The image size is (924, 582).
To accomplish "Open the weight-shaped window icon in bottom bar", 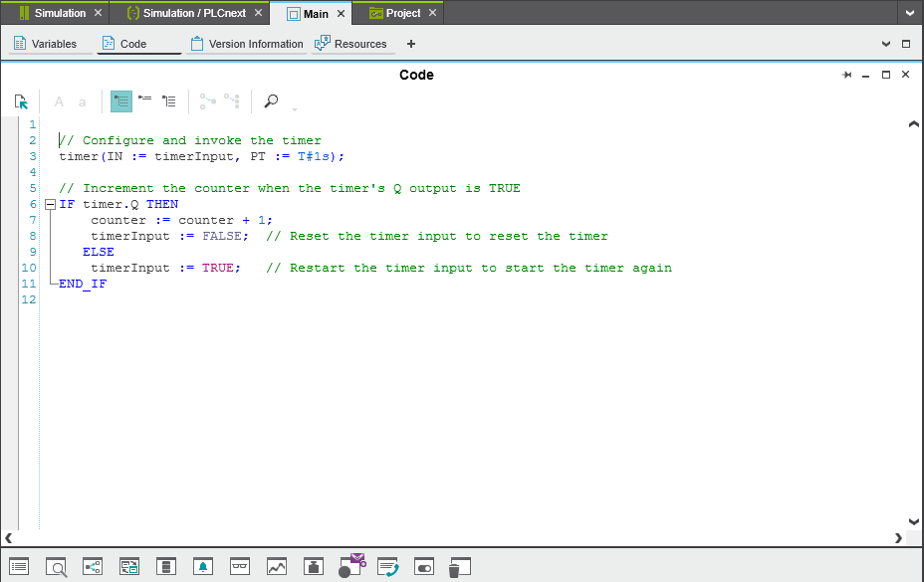I will click(x=314, y=567).
